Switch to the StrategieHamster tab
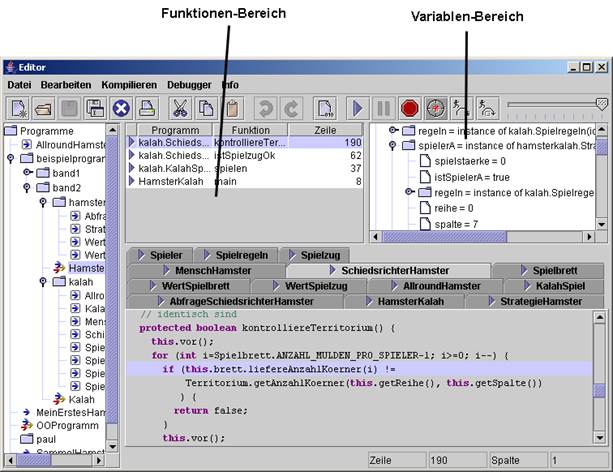Viewport: 613px width, 472px height. pyautogui.click(x=539, y=300)
